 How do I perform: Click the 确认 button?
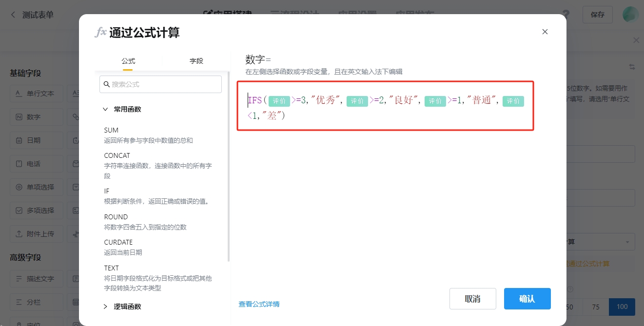(527, 299)
